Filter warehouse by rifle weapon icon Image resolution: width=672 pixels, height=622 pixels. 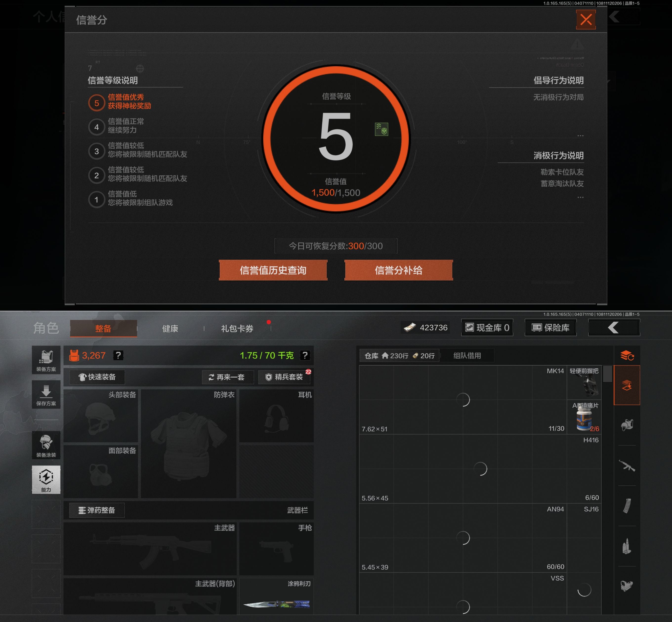[x=627, y=466]
